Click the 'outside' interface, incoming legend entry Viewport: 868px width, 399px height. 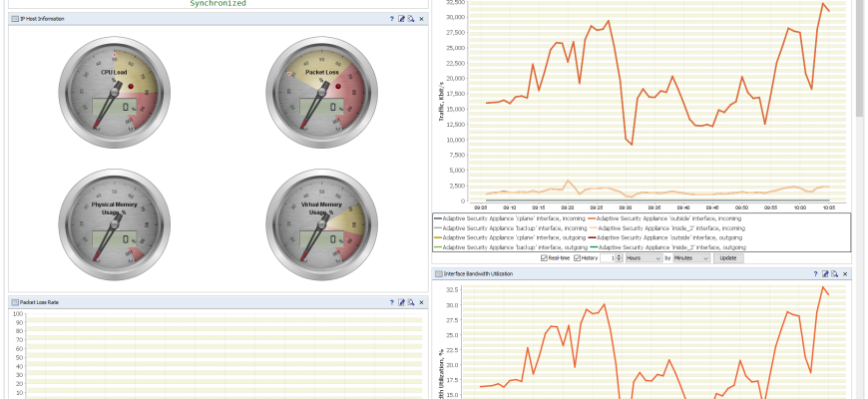[x=664, y=218]
